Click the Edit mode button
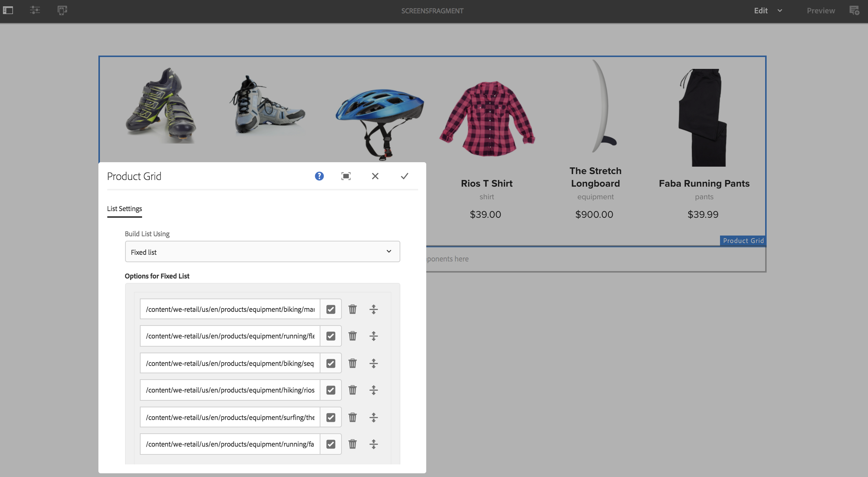The image size is (868, 477). pyautogui.click(x=761, y=11)
